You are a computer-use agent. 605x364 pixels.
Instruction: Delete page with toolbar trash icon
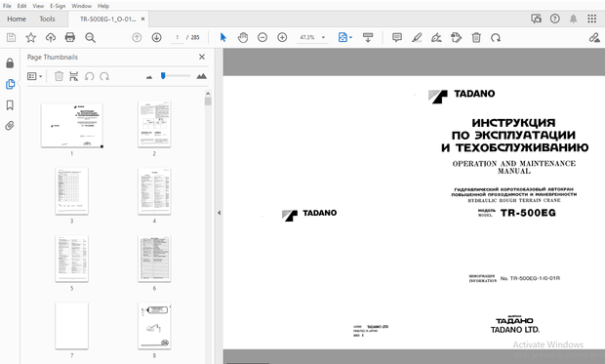[476, 37]
